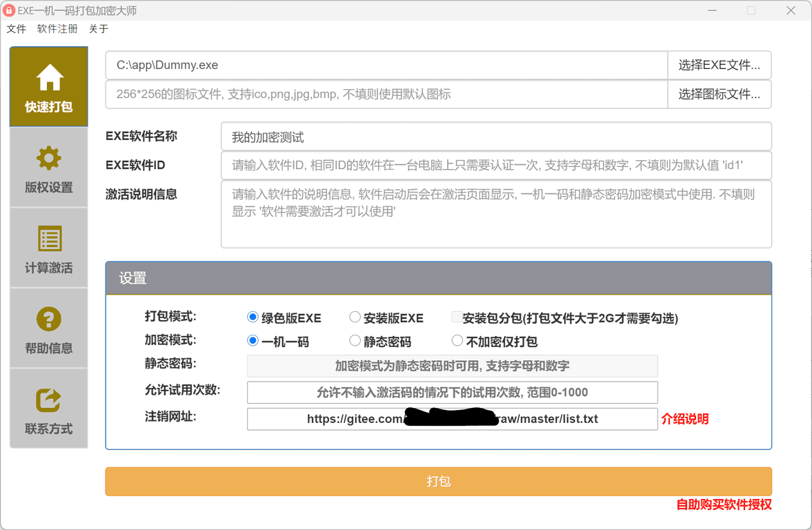Screen dimensions: 812x530
Task: Click the EXE软件ID input field
Action: click(x=495, y=166)
